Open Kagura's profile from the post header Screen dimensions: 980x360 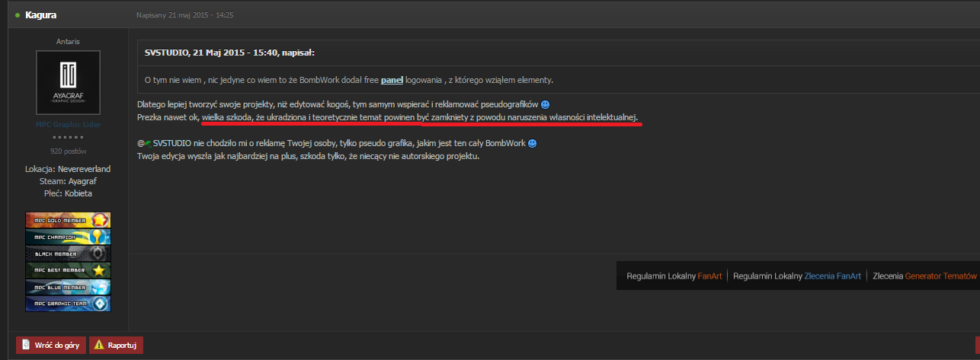[x=40, y=14]
